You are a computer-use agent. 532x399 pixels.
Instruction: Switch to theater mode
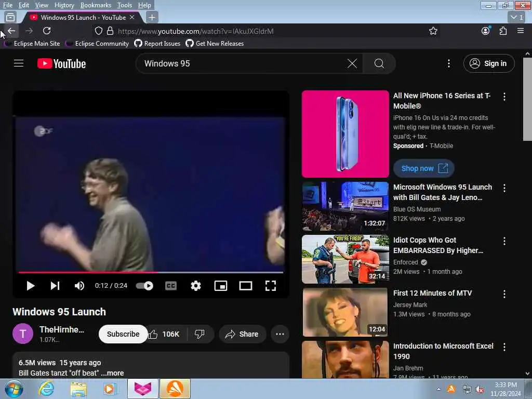(246, 286)
